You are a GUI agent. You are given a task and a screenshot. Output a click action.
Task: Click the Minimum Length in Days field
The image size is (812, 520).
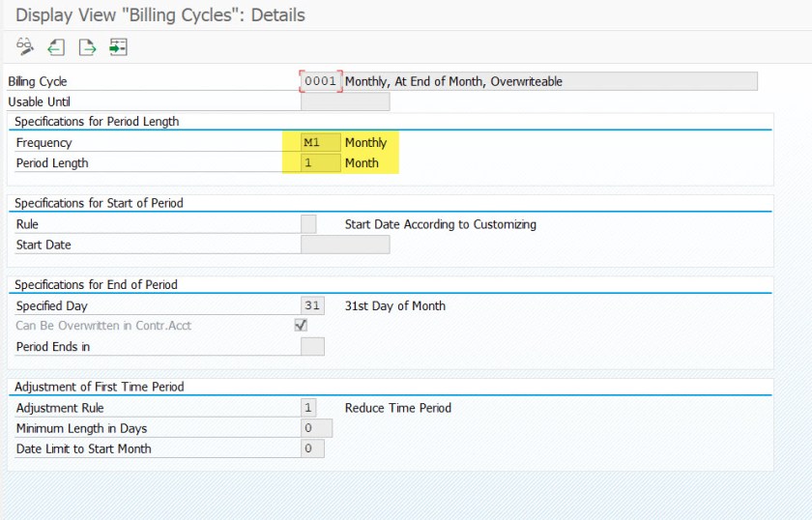[x=316, y=428]
